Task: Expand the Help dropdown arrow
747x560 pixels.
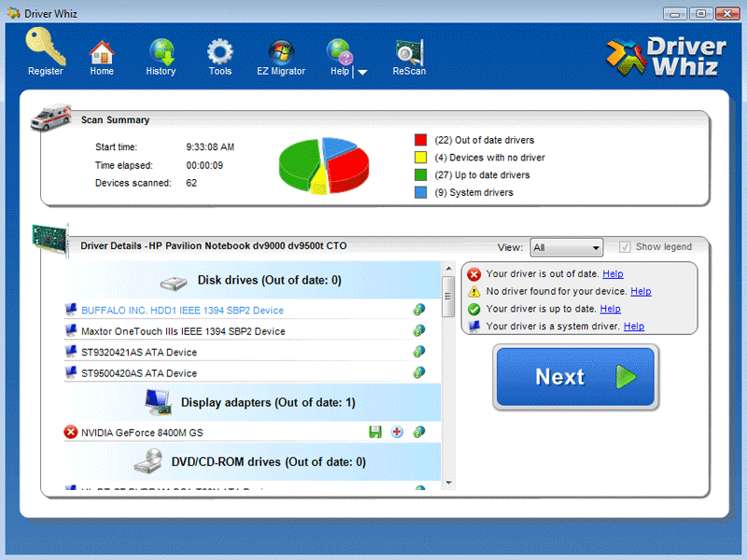Action: coord(362,73)
